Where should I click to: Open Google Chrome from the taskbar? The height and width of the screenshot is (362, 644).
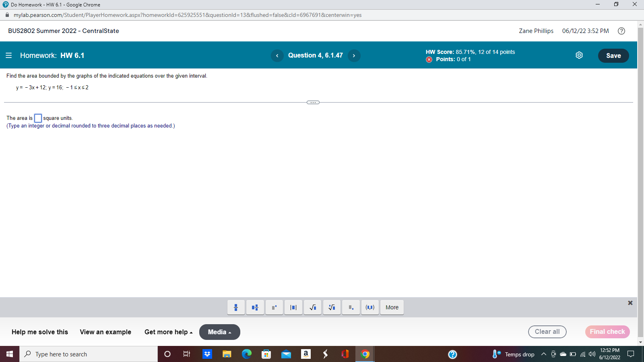pyautogui.click(x=365, y=354)
